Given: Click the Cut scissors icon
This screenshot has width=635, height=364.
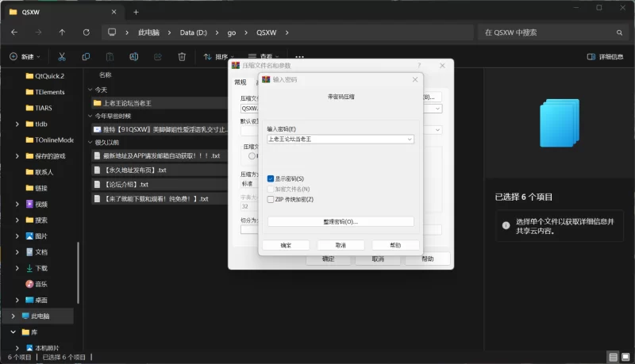Looking at the screenshot, I should [62, 56].
